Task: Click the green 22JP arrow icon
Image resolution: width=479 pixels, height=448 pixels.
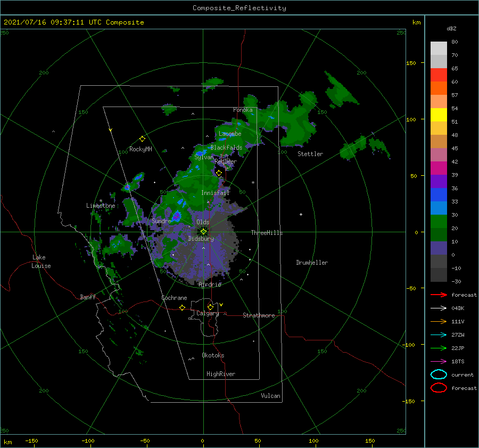Action: (439, 348)
